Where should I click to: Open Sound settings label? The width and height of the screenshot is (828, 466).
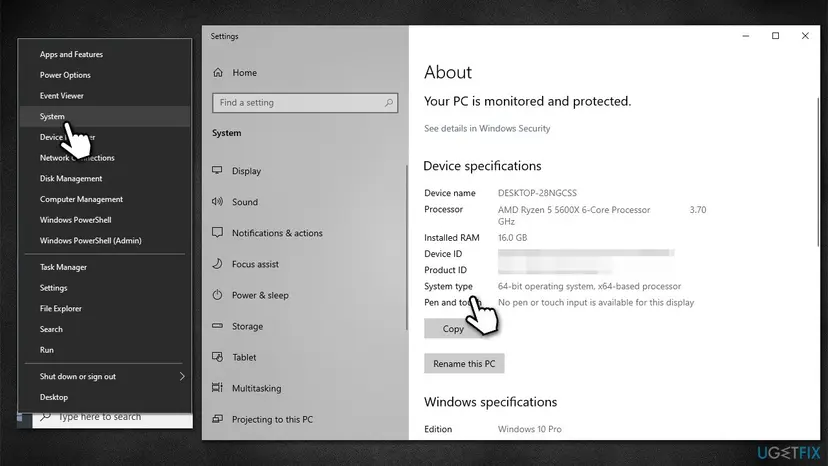coord(244,202)
